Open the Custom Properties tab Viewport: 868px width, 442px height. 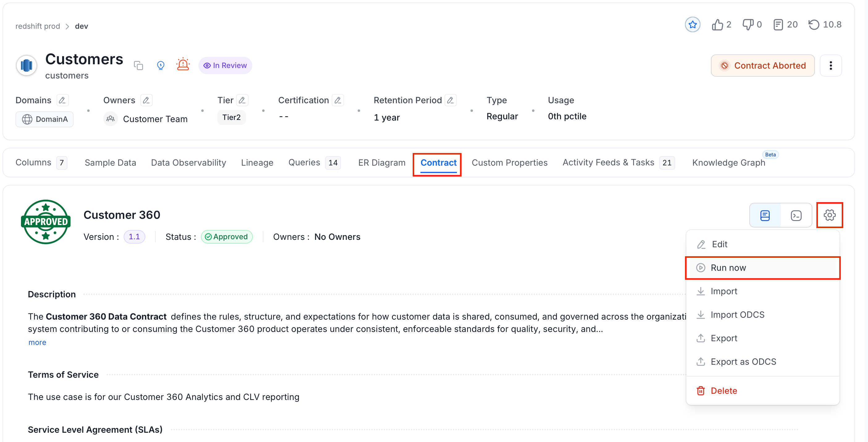[509, 163]
